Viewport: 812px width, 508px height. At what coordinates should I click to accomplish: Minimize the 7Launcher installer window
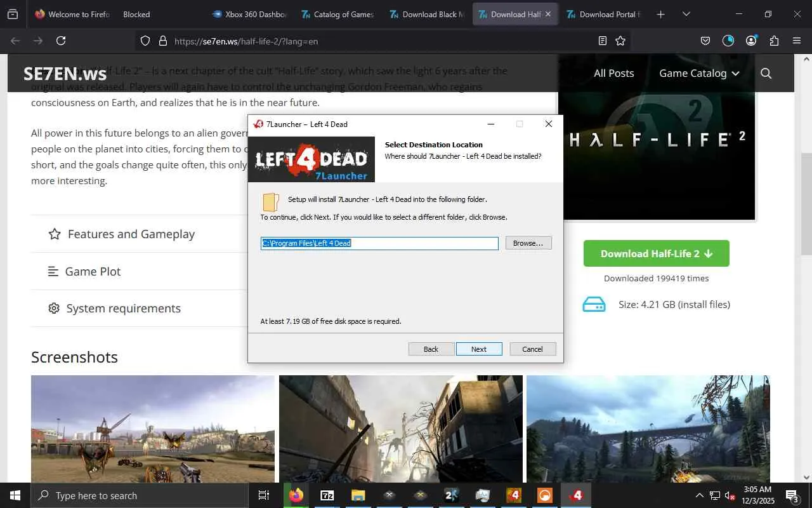pyautogui.click(x=491, y=124)
